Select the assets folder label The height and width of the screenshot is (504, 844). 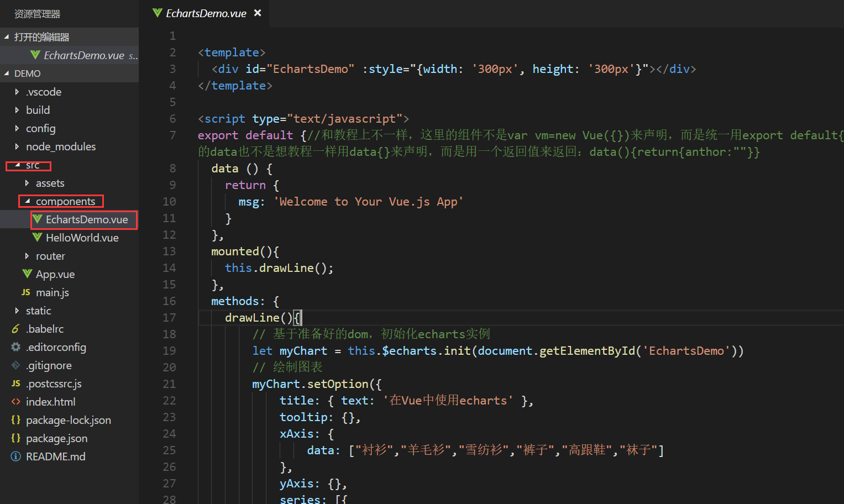click(50, 183)
